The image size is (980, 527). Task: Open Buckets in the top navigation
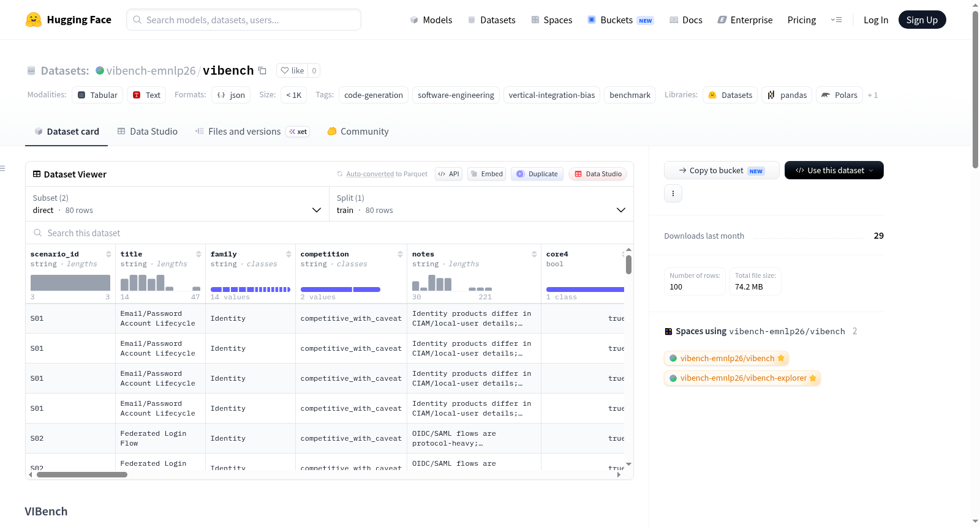[620, 20]
